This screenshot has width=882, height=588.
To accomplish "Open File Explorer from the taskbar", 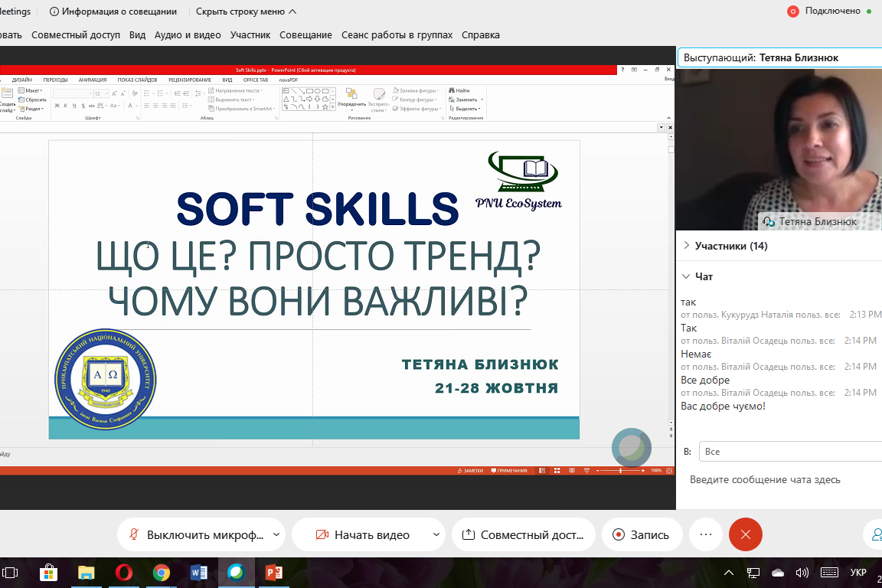I will pos(86,573).
